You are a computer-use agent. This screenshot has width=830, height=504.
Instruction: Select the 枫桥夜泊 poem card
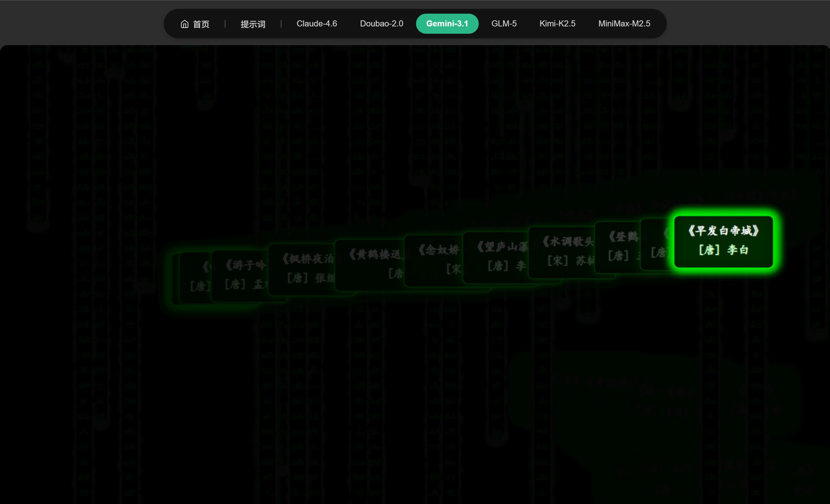[302, 269]
